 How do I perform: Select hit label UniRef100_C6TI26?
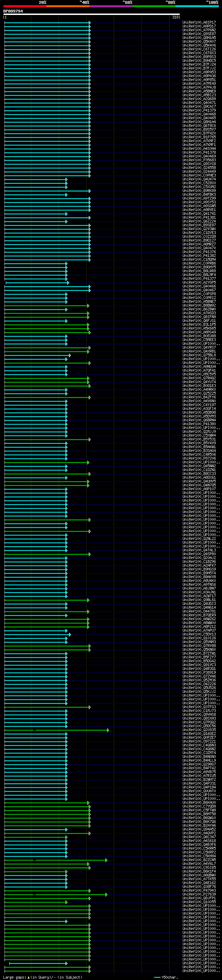tap(199, 49)
